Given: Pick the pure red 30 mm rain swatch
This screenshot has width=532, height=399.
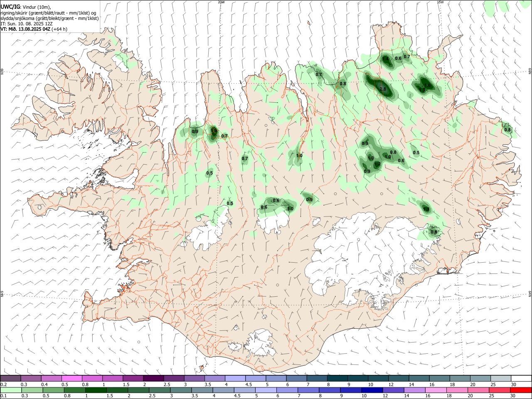Looking at the screenshot, I should (x=520, y=390).
